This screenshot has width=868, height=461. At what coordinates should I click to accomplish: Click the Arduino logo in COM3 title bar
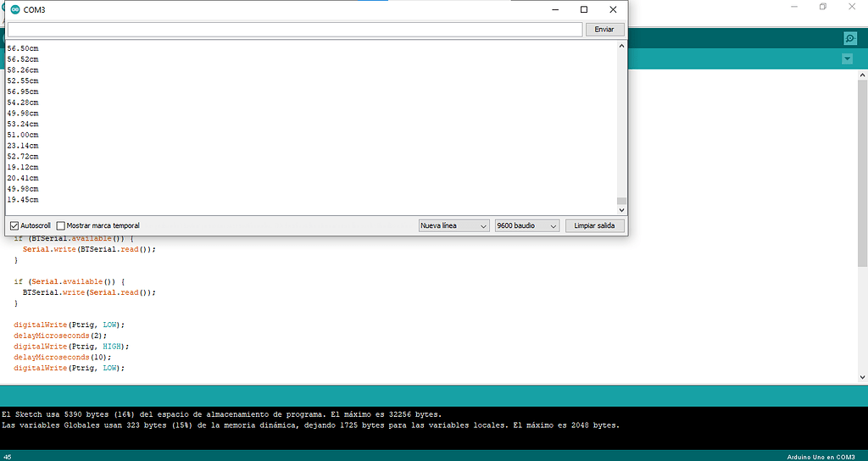[14, 9]
